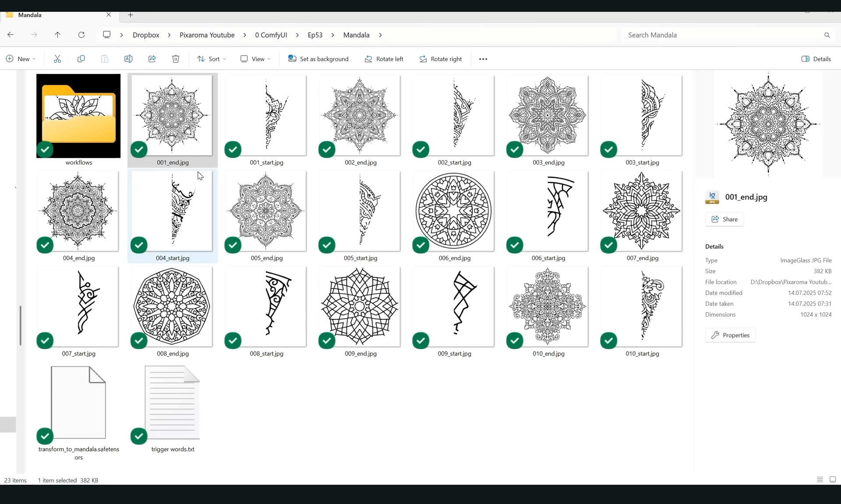841x504 pixels.
Task: Select the 006_end.jpg thumbnail
Action: click(454, 211)
